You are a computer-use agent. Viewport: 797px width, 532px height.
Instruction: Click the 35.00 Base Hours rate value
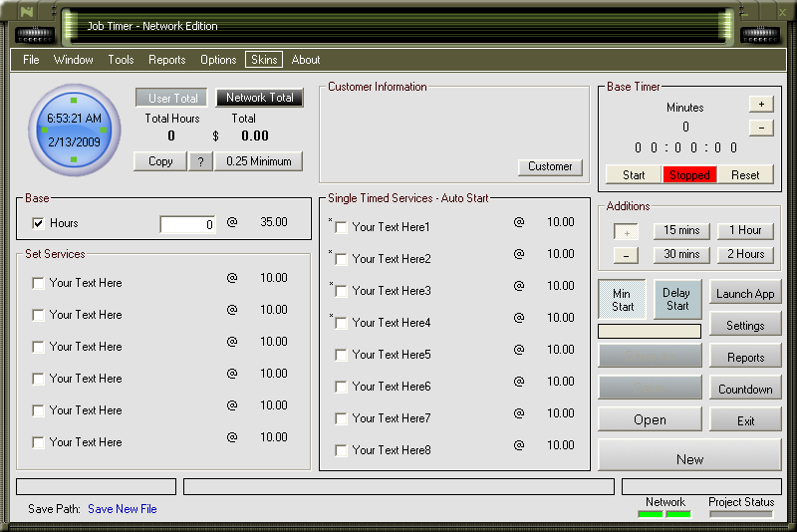273,222
